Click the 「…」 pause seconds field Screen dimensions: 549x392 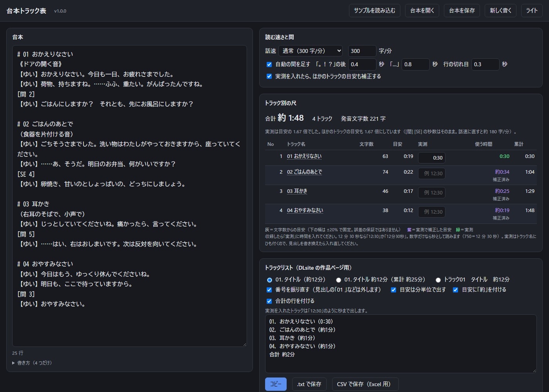(x=415, y=64)
